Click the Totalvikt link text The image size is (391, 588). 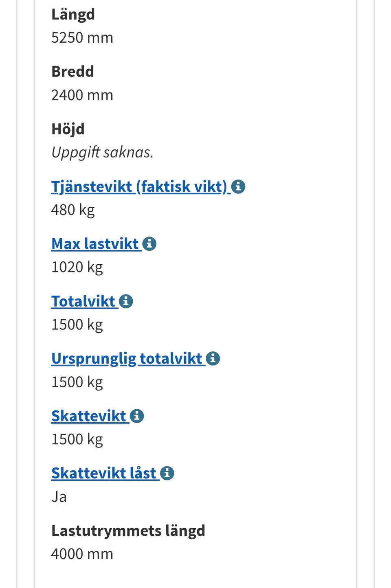tap(83, 301)
